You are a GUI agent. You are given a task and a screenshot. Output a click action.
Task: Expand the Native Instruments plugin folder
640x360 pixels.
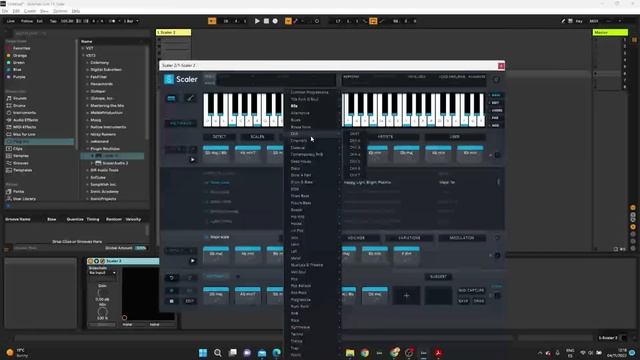tap(87, 127)
